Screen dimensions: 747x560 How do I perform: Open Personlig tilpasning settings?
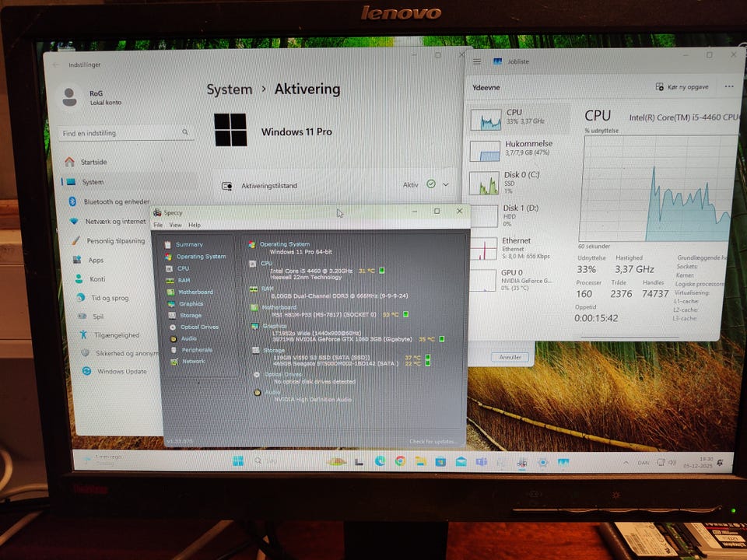click(115, 241)
